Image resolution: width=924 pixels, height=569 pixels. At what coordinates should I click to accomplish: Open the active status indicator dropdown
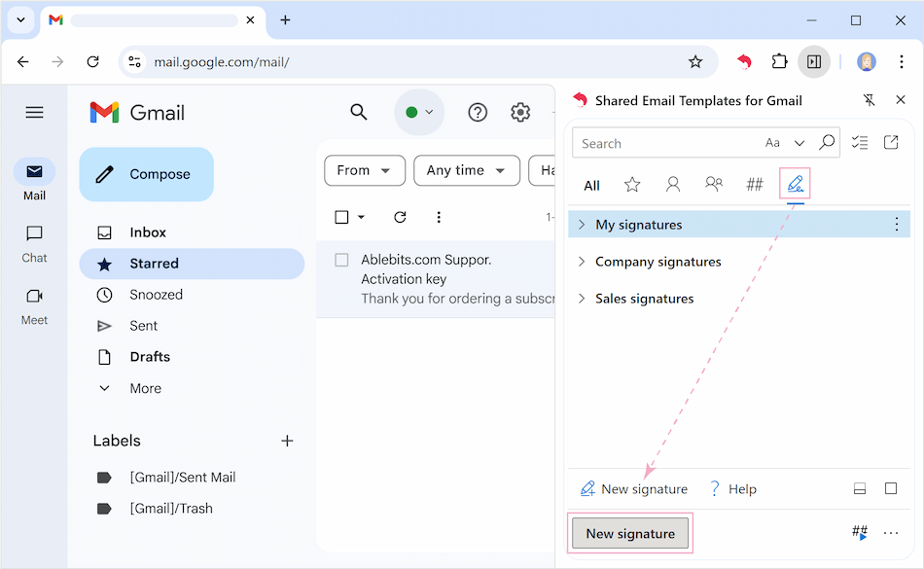tap(419, 112)
